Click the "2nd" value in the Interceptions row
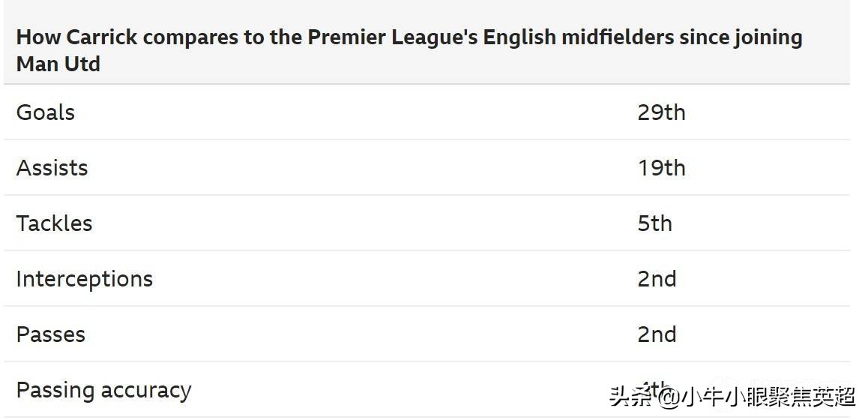Screen dimensions: 868x420 click(657, 279)
